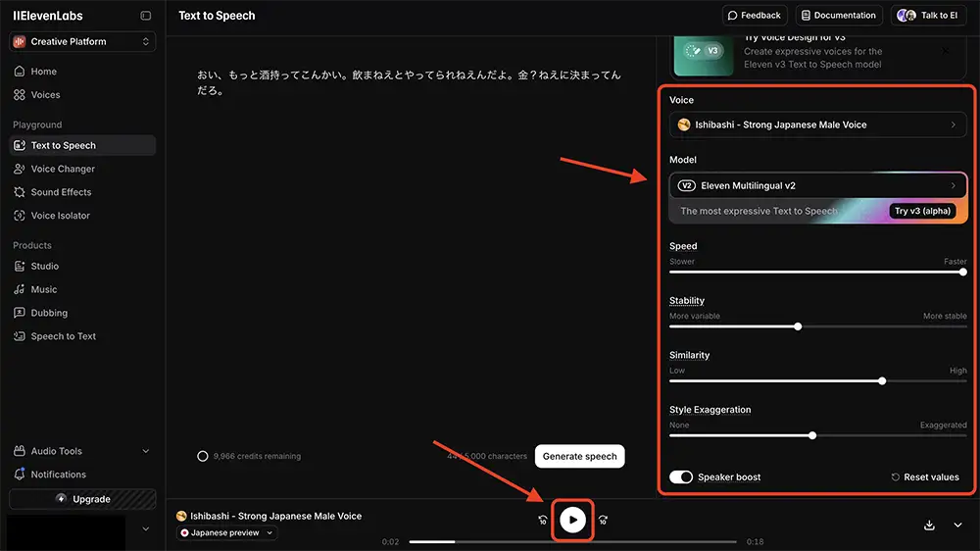Screen dimensions: 980x551
Task: Select Text to Speech sidebar item
Action: [x=82, y=145]
